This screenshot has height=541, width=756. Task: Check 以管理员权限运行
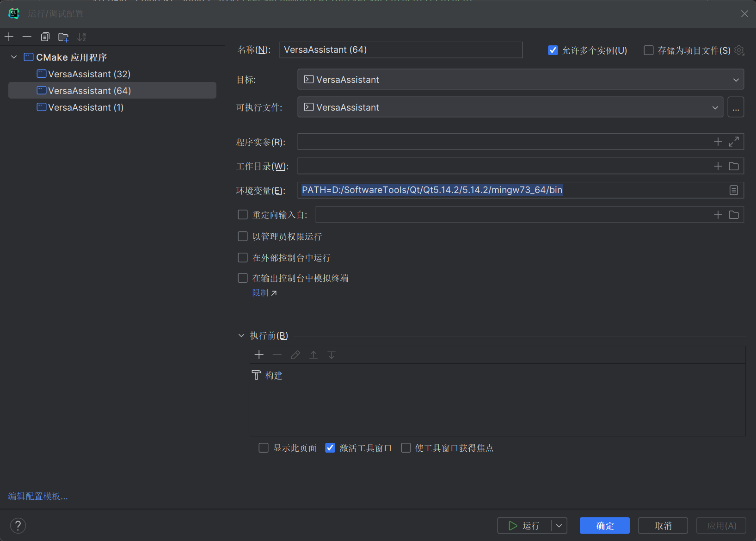click(243, 236)
